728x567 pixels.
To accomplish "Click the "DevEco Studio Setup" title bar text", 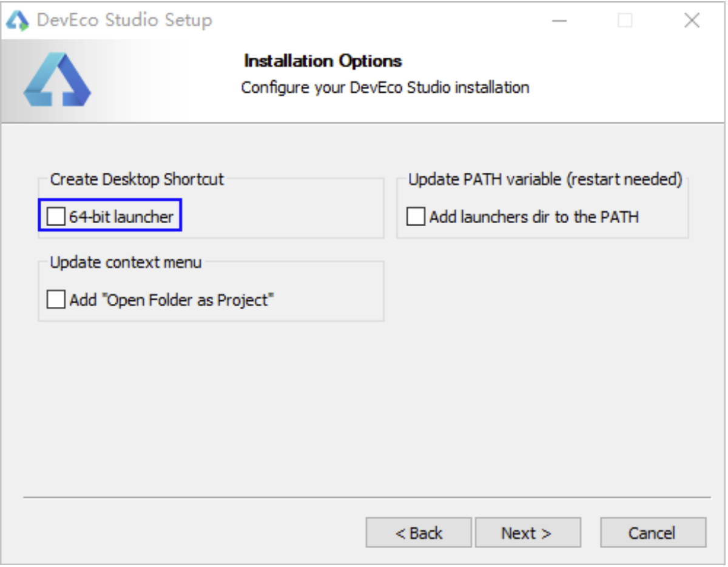I will (124, 21).
